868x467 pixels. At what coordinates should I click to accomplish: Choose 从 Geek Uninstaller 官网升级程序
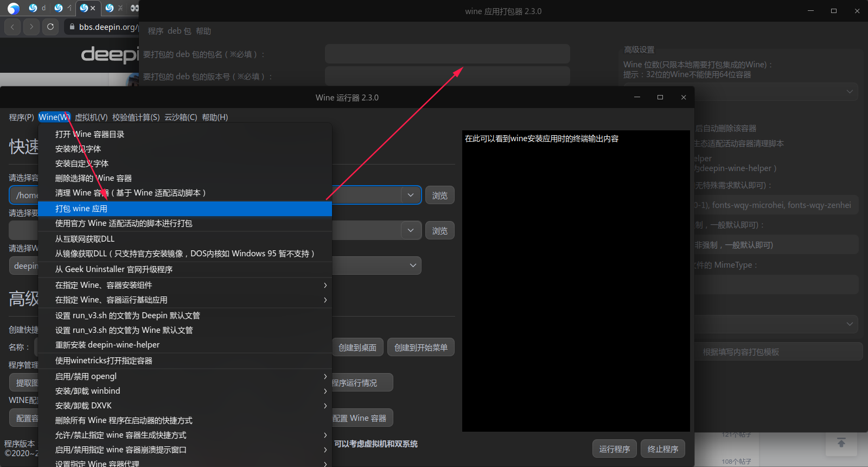(x=185, y=269)
